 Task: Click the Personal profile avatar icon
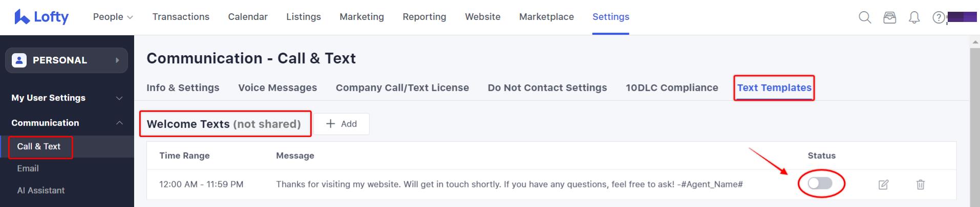click(x=19, y=60)
